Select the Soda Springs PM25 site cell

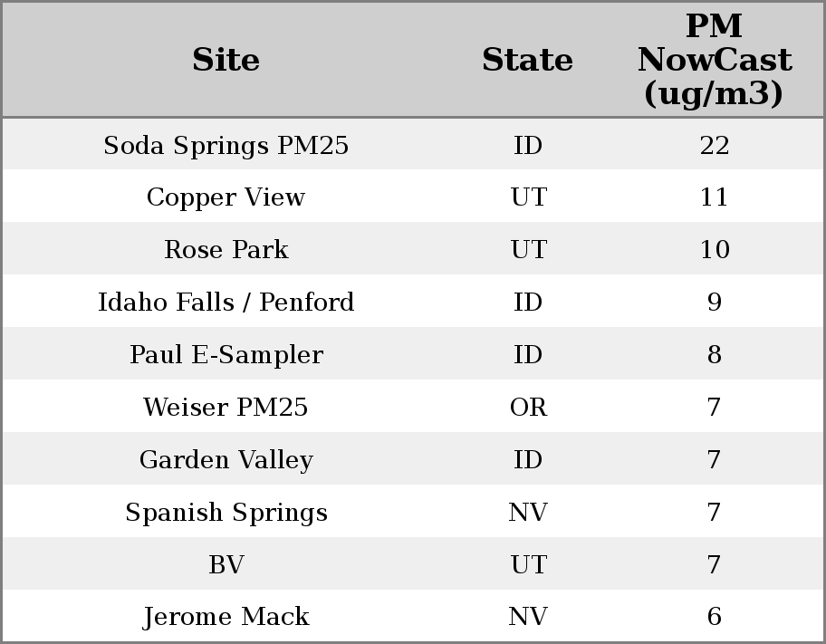tap(226, 145)
